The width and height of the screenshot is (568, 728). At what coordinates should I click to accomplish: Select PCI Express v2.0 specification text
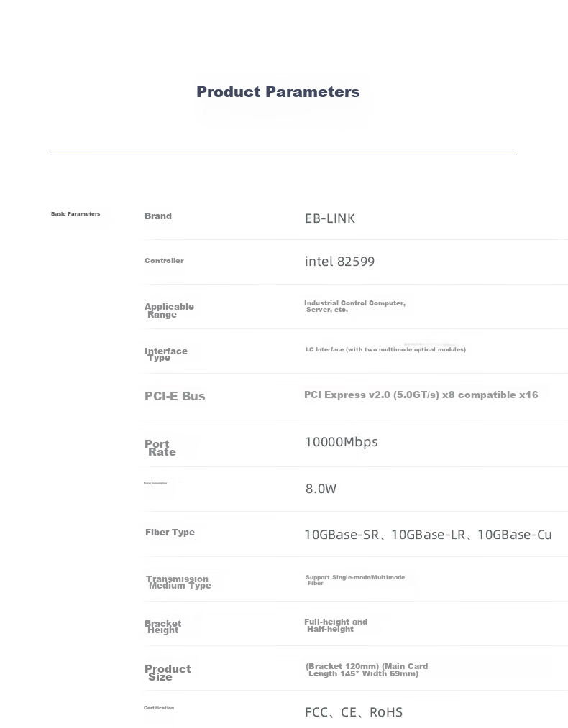421,395
